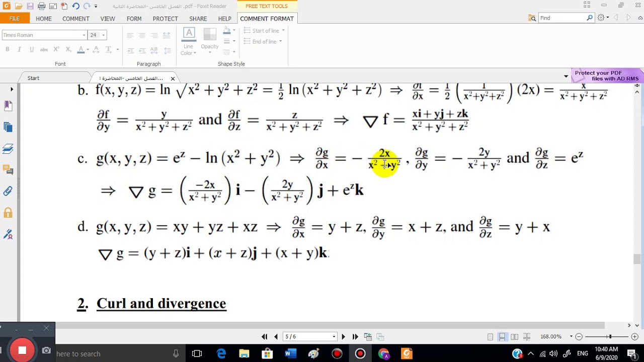Select Align Center in Paragraph group
The width and height of the screenshot is (644, 362).
point(142,35)
